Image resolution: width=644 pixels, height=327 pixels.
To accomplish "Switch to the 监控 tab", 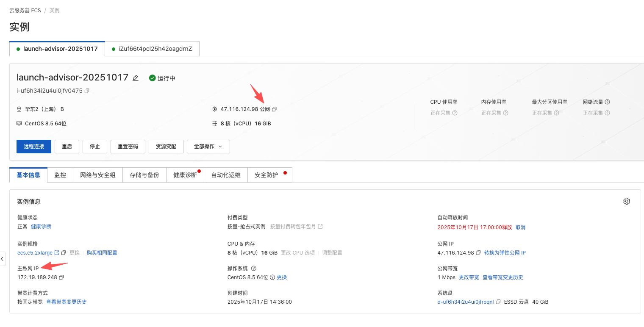I will point(60,175).
